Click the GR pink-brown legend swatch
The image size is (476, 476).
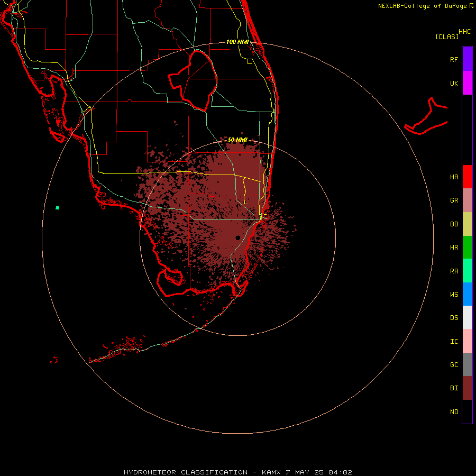(467, 200)
